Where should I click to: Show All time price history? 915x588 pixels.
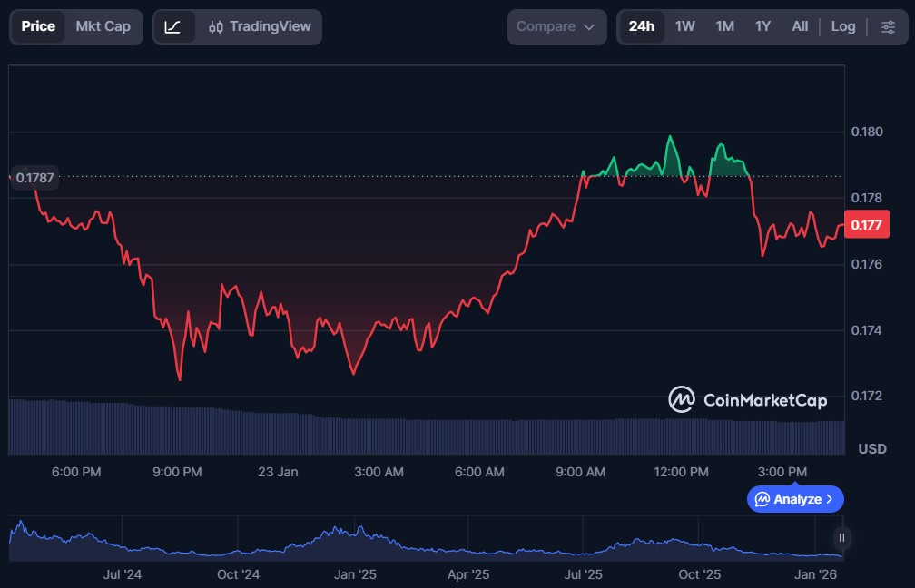[x=799, y=27]
